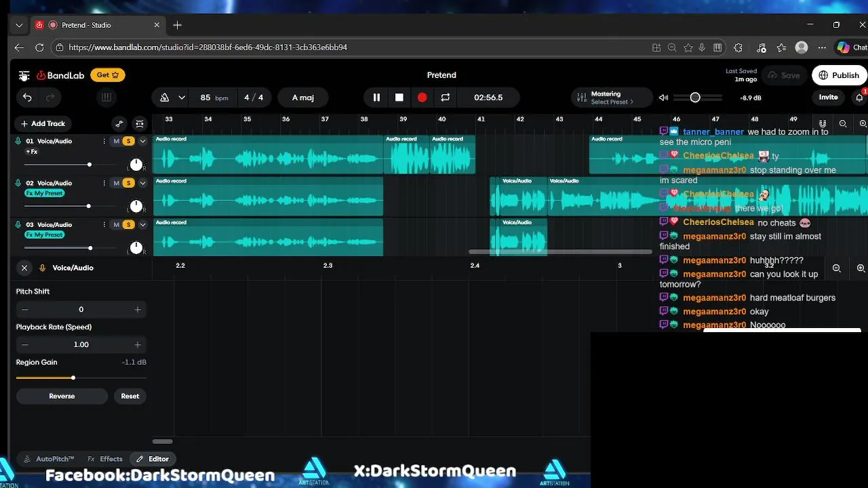This screenshot has width=868, height=488.
Task: Solo track 02 Voice/Audio
Action: (128, 183)
